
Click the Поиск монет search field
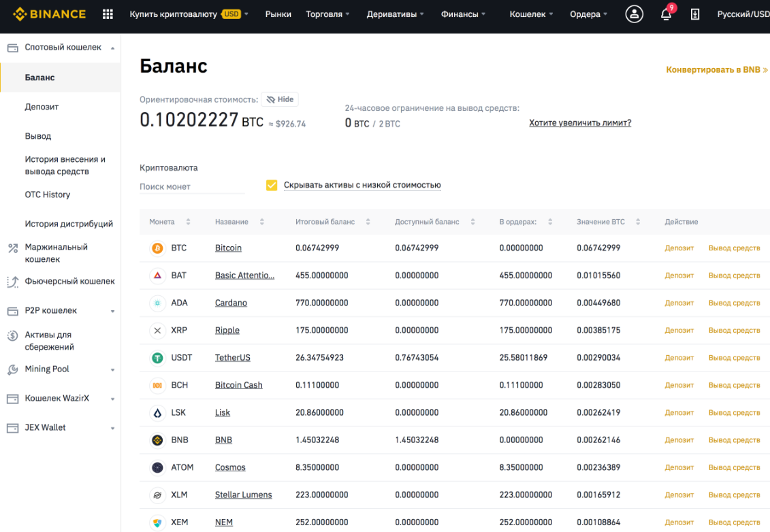(192, 187)
